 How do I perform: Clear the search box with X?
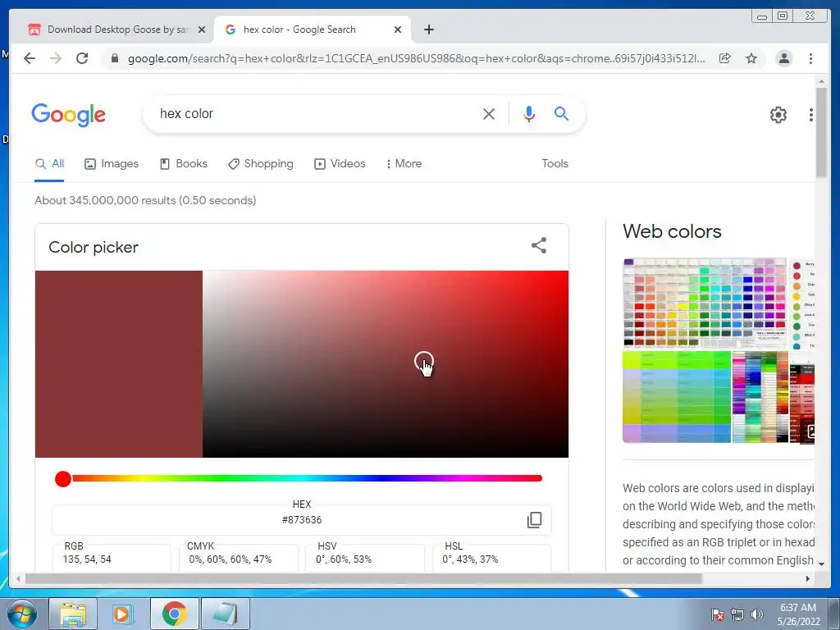489,114
